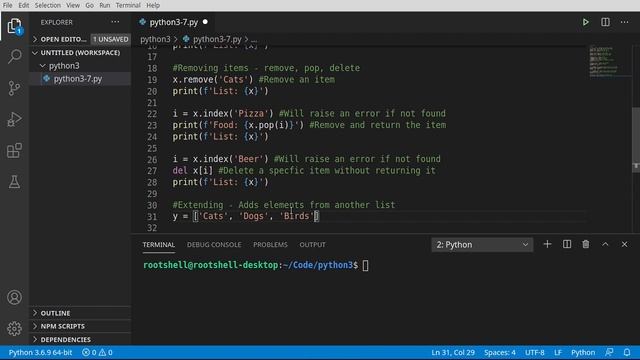Viewport: 640px width, 360px height.
Task: Open the Explorer view in activity bar
Action: click(14, 26)
